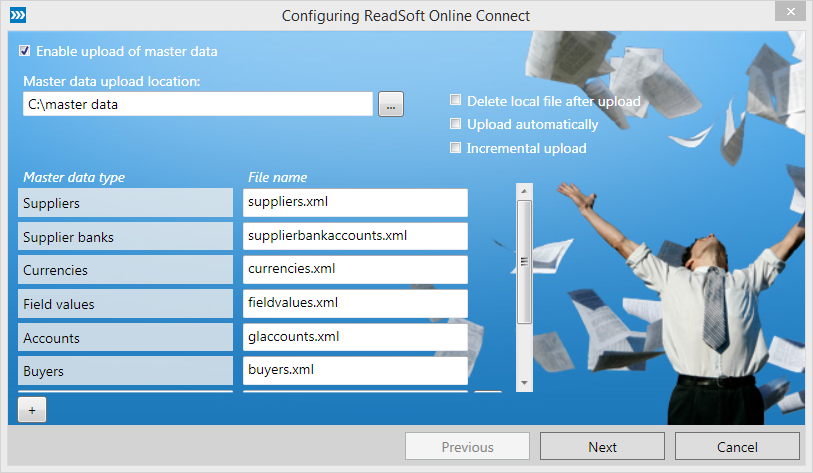
Task: Uncheck Enable upload of master data
Action: tap(24, 51)
